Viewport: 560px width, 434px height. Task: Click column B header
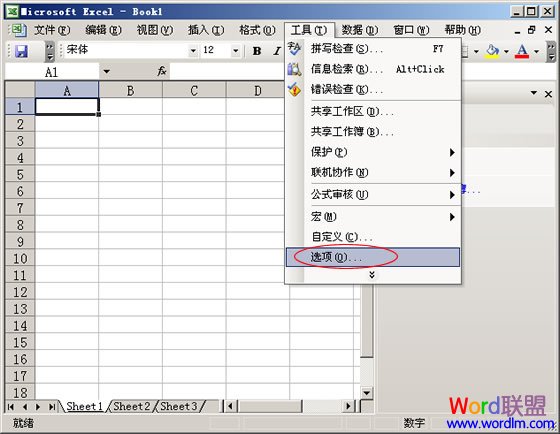click(130, 90)
